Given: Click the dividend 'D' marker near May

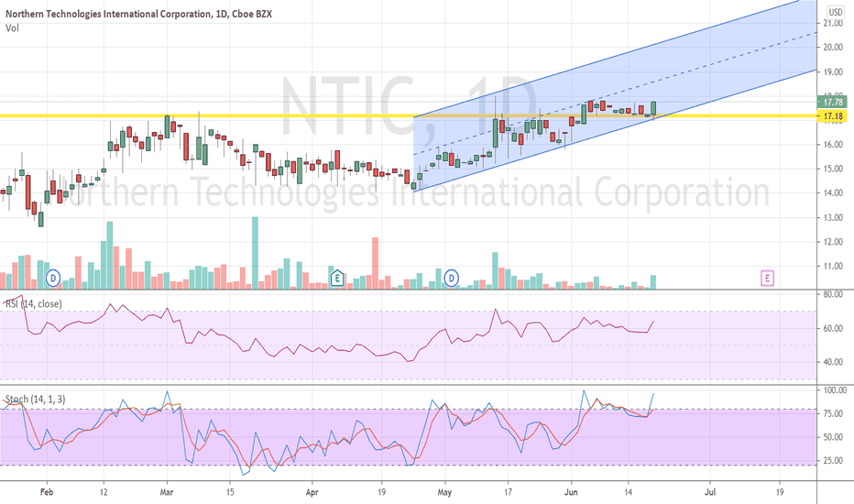Looking at the screenshot, I should click(x=451, y=279).
